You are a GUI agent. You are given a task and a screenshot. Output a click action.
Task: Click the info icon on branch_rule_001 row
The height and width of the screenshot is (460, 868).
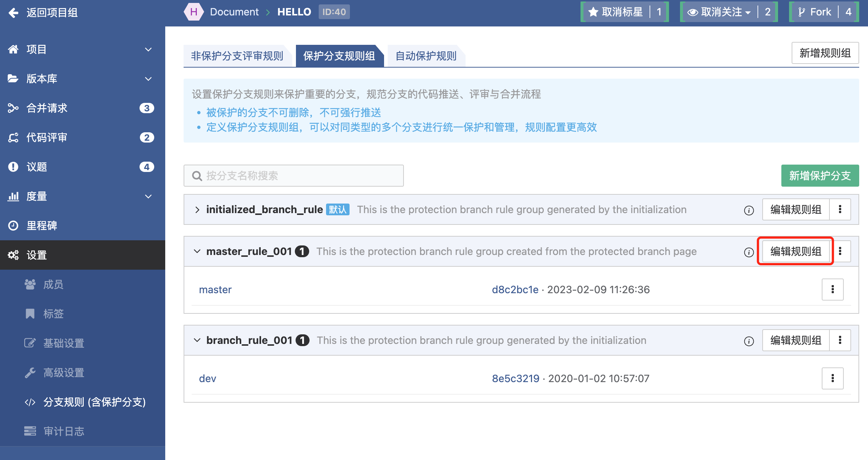749,341
